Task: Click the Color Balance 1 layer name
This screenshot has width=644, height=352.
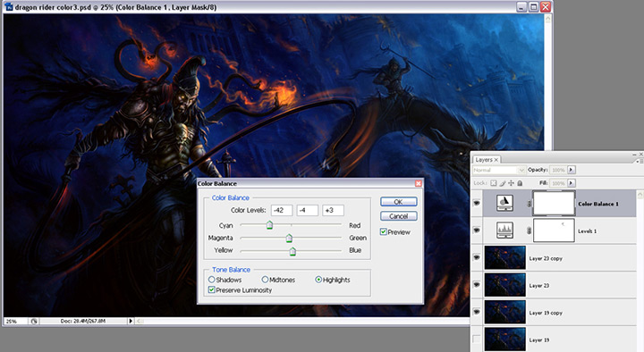Action: pos(598,204)
